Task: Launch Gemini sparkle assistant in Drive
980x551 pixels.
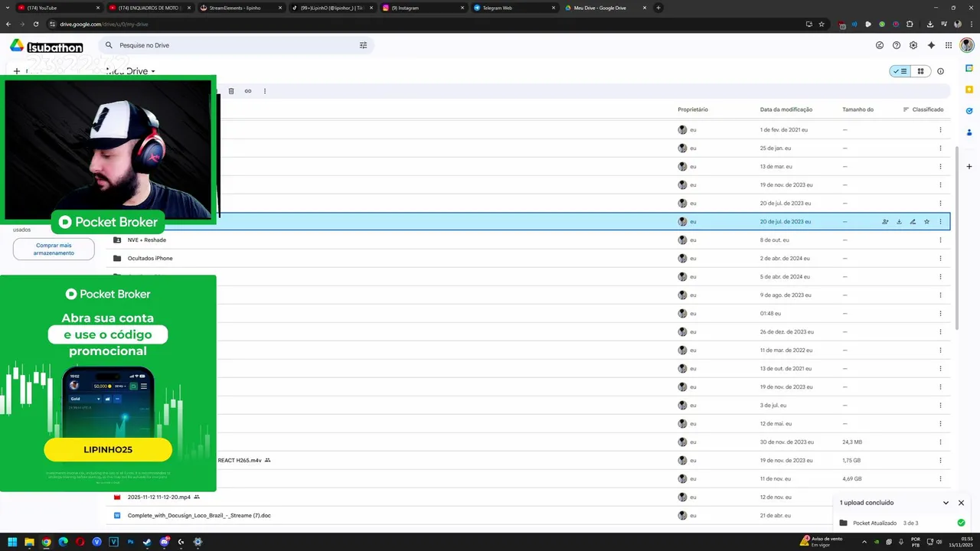Action: (x=931, y=45)
